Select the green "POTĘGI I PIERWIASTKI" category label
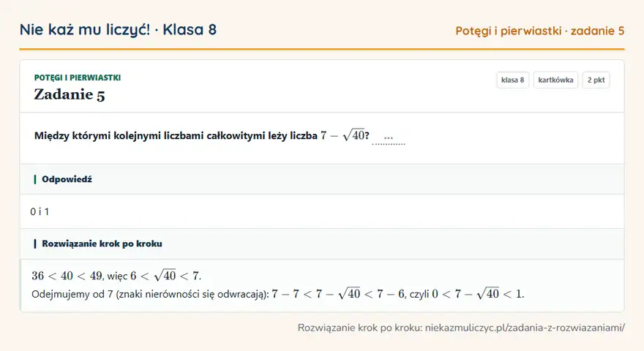This screenshot has width=644, height=351. pos(78,78)
